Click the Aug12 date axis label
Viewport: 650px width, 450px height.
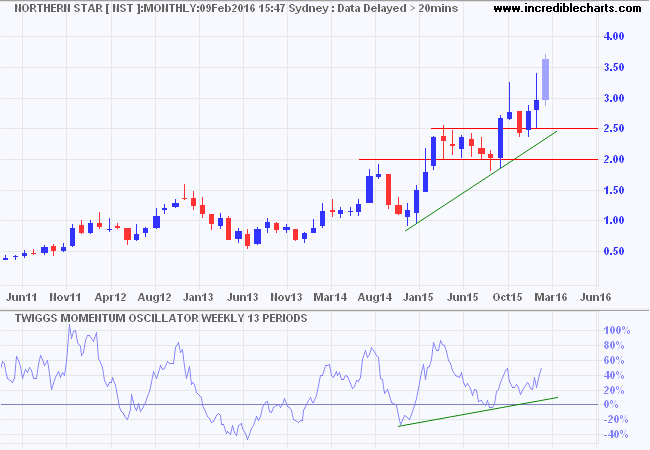click(x=154, y=297)
